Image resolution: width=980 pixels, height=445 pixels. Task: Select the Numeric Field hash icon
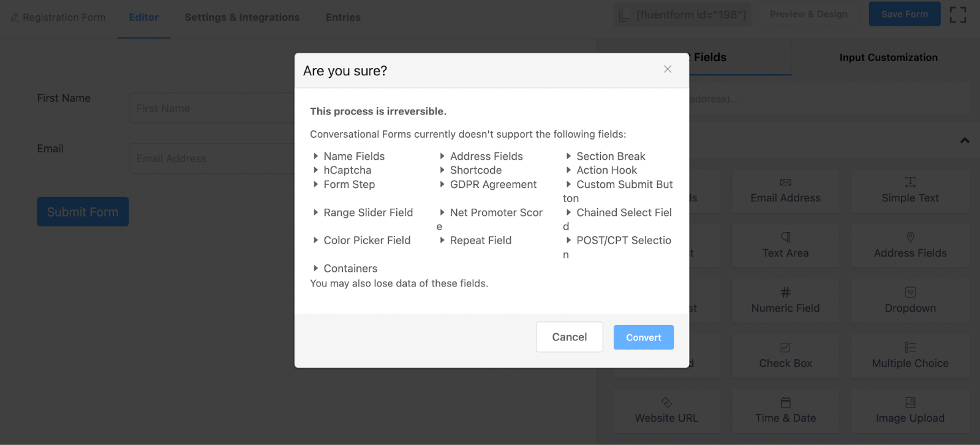tap(785, 292)
